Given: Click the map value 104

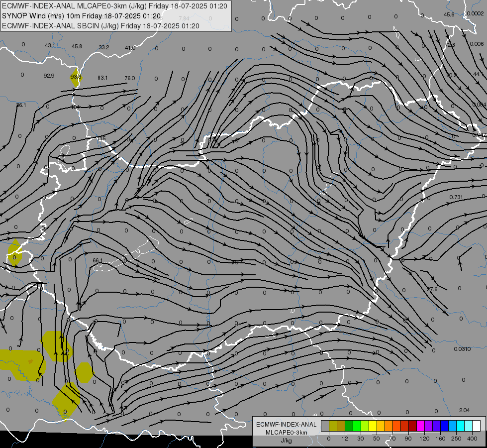Looking at the screenshot, I should [76, 107].
